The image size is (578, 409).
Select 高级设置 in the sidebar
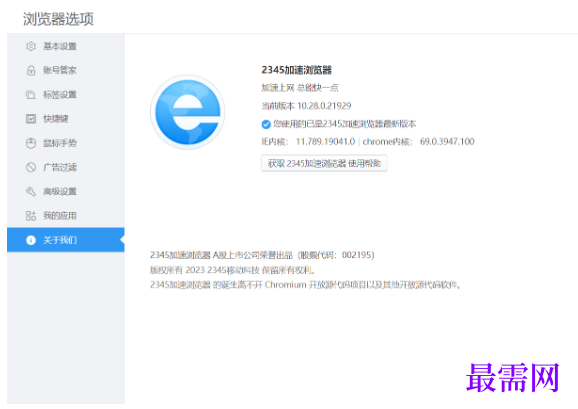point(66,192)
